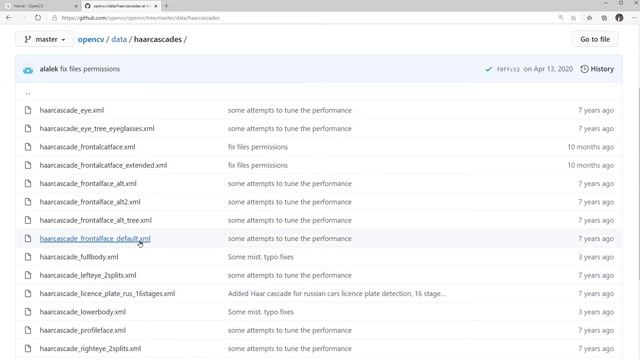Open the alalek author link
This screenshot has width=640, height=360.
[x=49, y=69]
